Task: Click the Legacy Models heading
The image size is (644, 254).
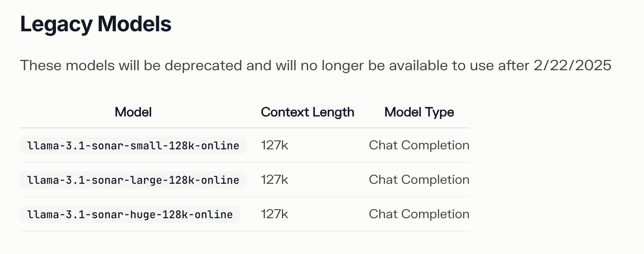Action: click(x=96, y=25)
